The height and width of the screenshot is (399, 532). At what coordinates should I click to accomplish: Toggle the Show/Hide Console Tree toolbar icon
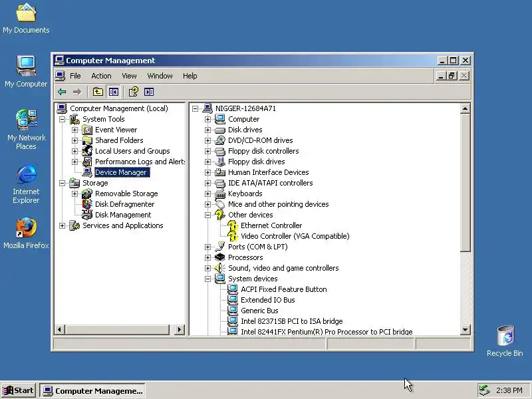click(113, 92)
